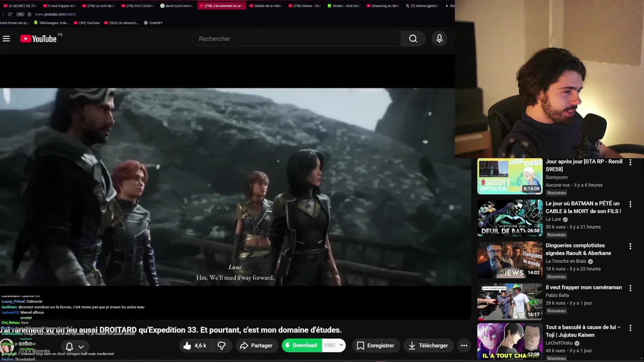
Task: Like the video showing 4,6 k
Action: pos(195,345)
